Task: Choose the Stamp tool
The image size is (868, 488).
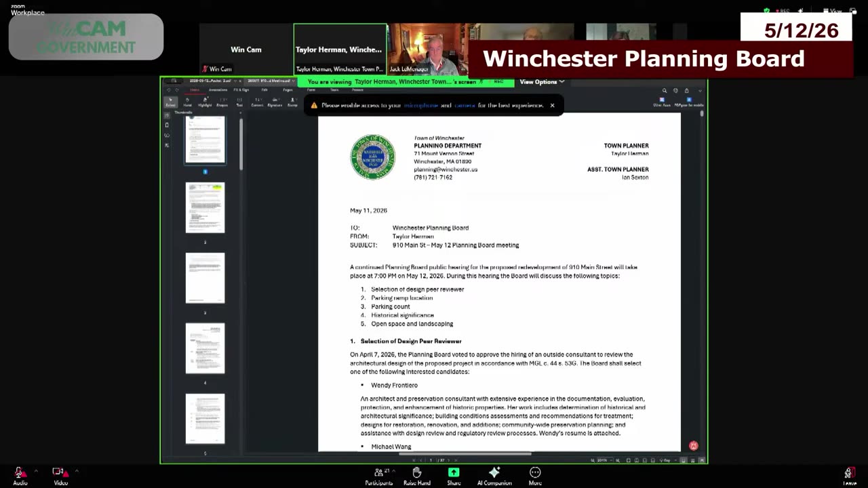Action: (x=292, y=102)
